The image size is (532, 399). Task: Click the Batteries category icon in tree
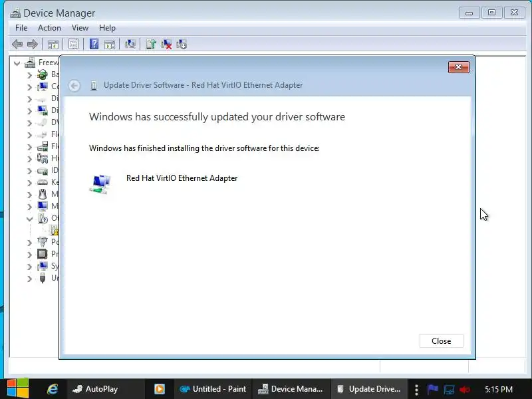coord(43,74)
